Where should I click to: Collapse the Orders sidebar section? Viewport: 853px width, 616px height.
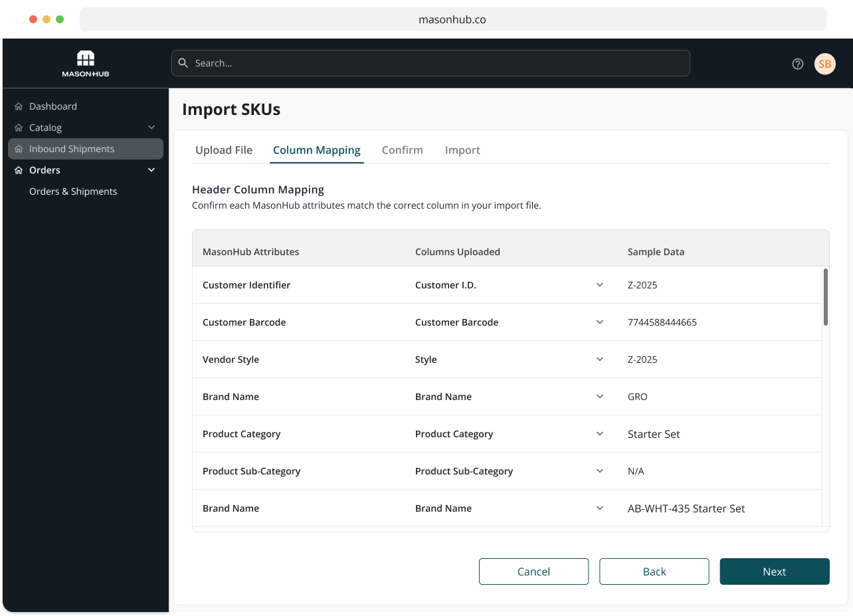coord(151,169)
